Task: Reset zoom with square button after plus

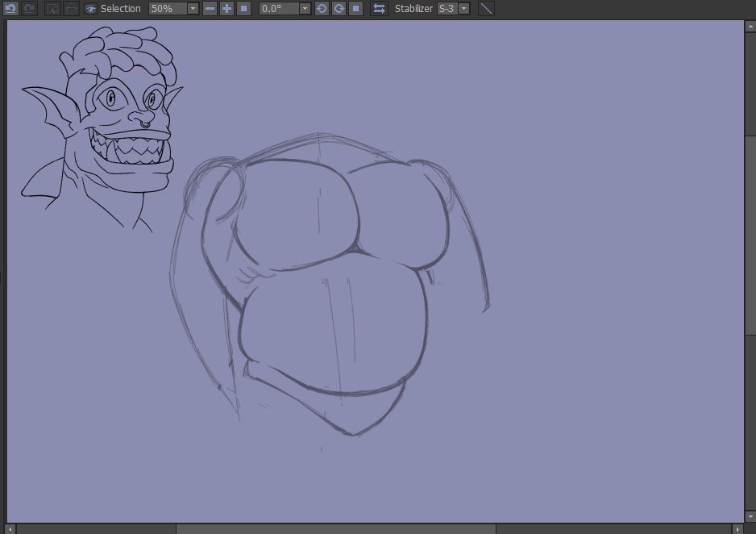Action: click(x=244, y=9)
